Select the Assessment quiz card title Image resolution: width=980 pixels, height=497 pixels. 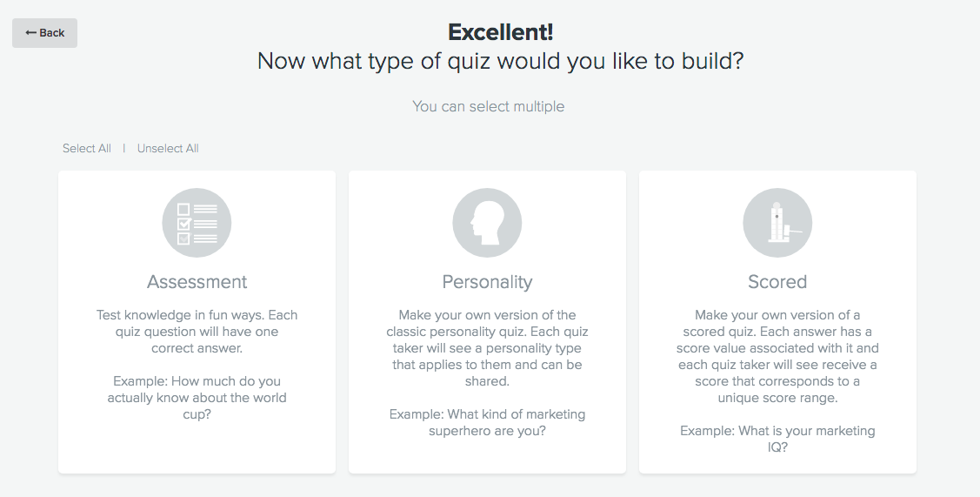pyautogui.click(x=197, y=282)
